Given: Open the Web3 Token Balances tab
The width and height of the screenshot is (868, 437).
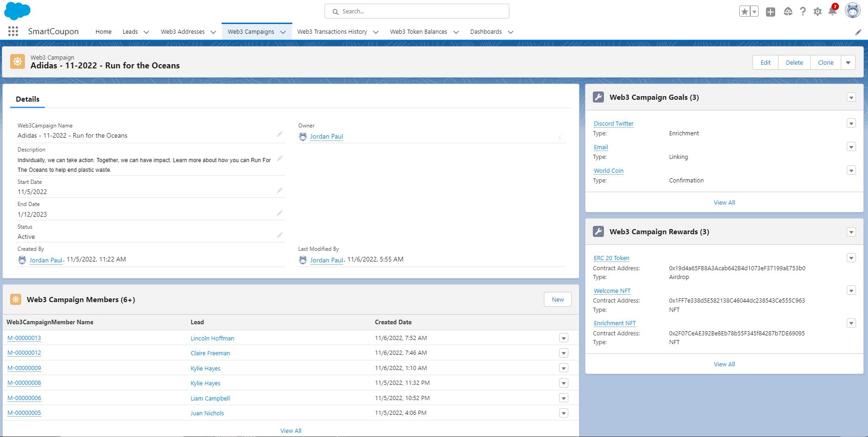Looking at the screenshot, I should [x=418, y=31].
